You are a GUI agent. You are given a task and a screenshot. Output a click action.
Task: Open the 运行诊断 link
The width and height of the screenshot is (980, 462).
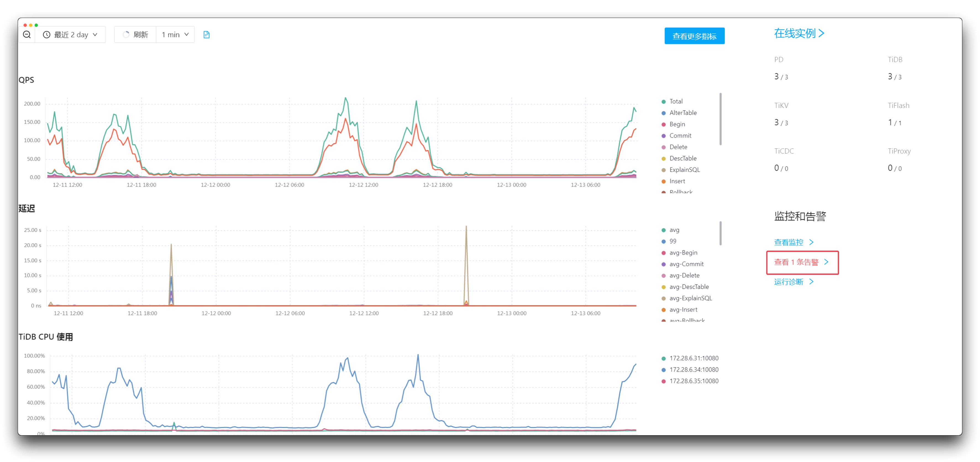coord(789,282)
